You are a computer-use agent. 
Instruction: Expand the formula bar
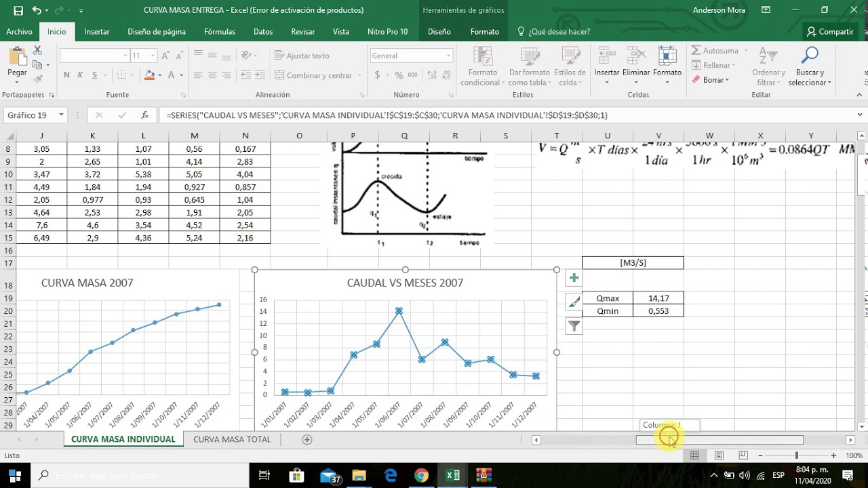click(x=859, y=115)
